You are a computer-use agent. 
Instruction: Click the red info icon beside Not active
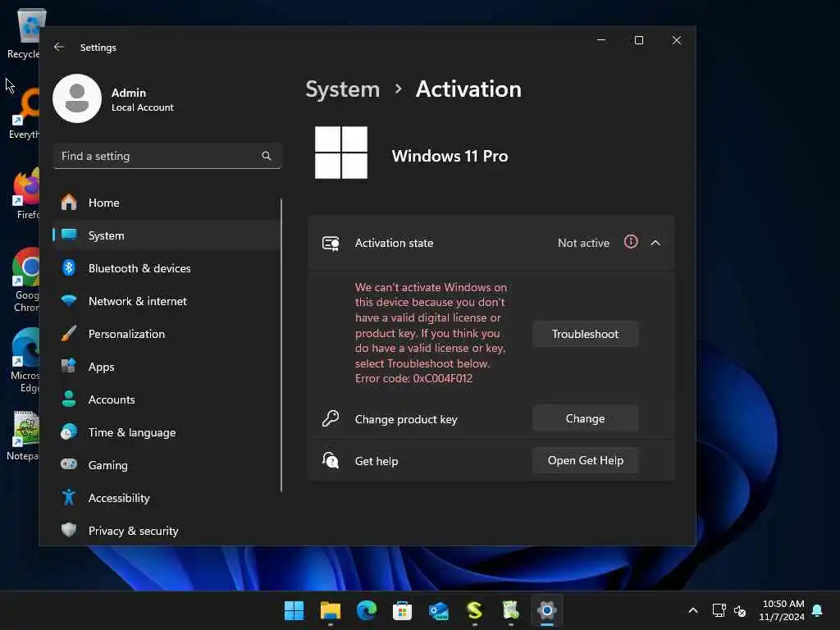631,242
